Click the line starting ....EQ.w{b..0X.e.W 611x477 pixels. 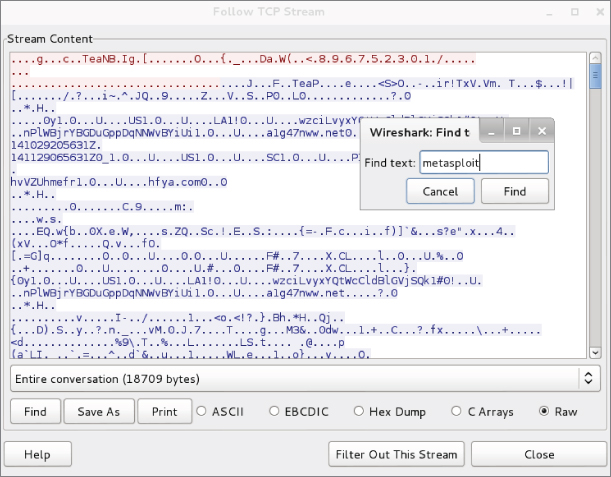263,231
